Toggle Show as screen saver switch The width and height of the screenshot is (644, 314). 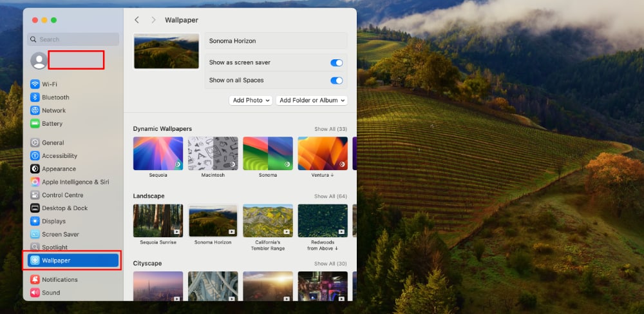click(x=336, y=63)
